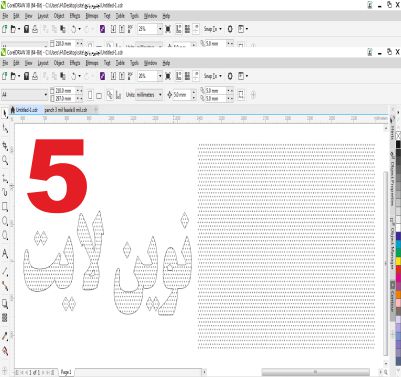Click the horizontal scrollbar thumb below the canvas
The image size is (401, 377).
pyautogui.click(x=315, y=372)
